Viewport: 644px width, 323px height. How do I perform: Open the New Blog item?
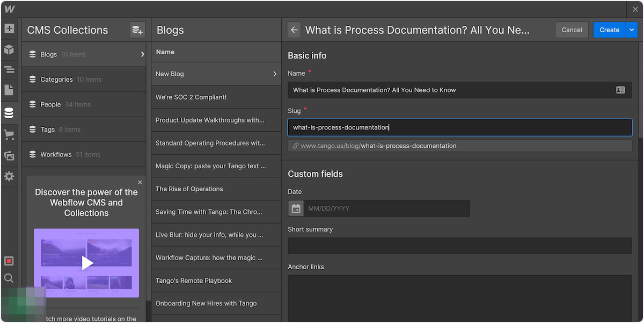tap(216, 74)
